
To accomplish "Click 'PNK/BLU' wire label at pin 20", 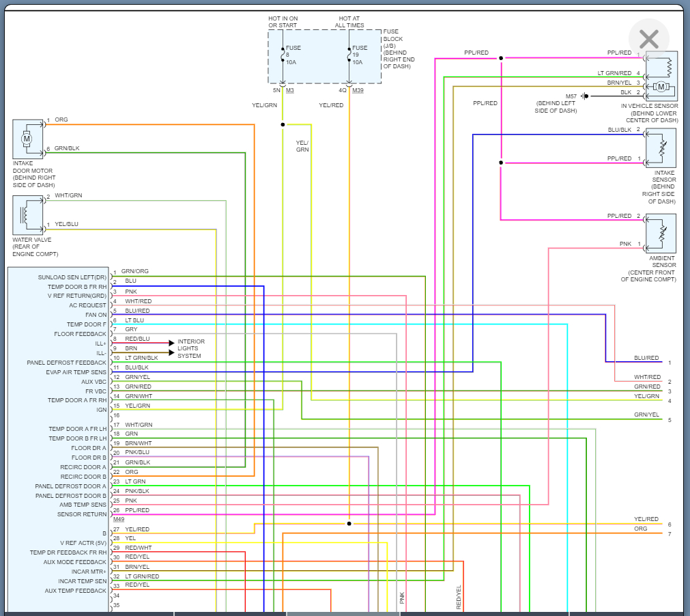I will pos(137,452).
